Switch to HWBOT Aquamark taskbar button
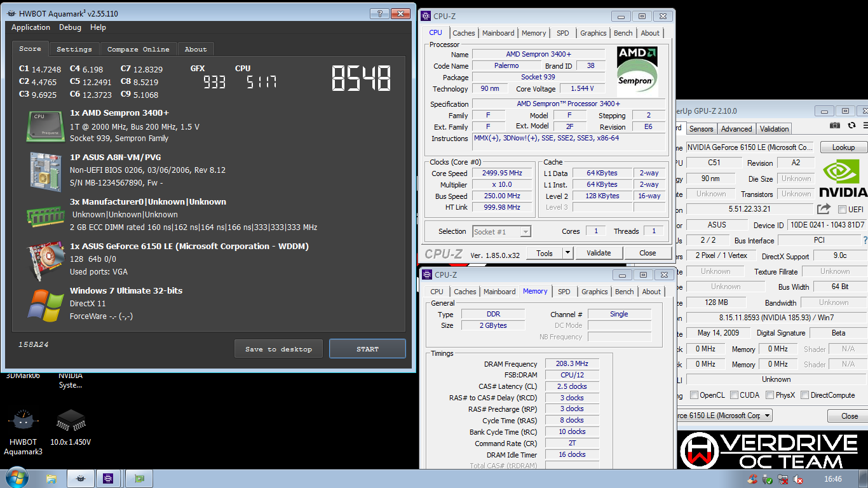 coord(80,478)
